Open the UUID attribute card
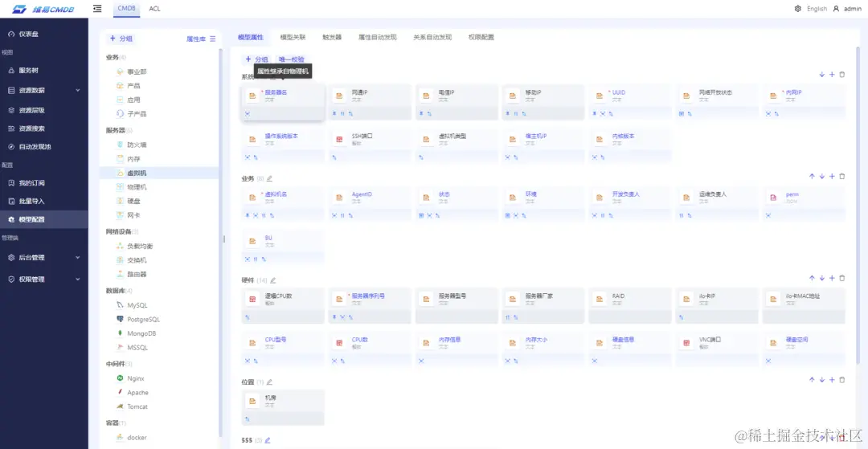The width and height of the screenshot is (868, 449). coord(630,102)
